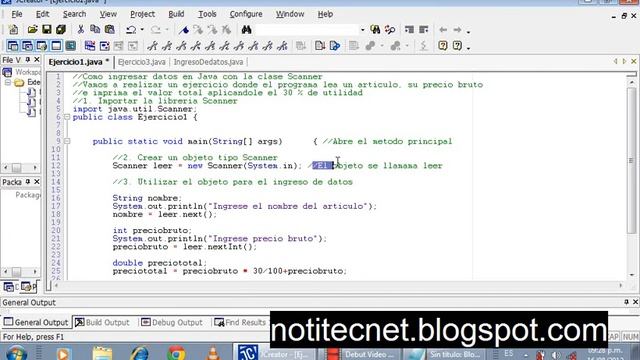Switch to the Ejercicio3.java tab
The image size is (640, 360).
click(x=142, y=62)
